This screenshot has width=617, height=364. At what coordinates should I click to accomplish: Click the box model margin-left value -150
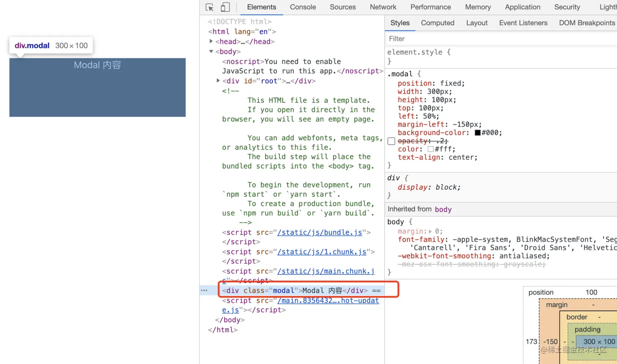[550, 342]
